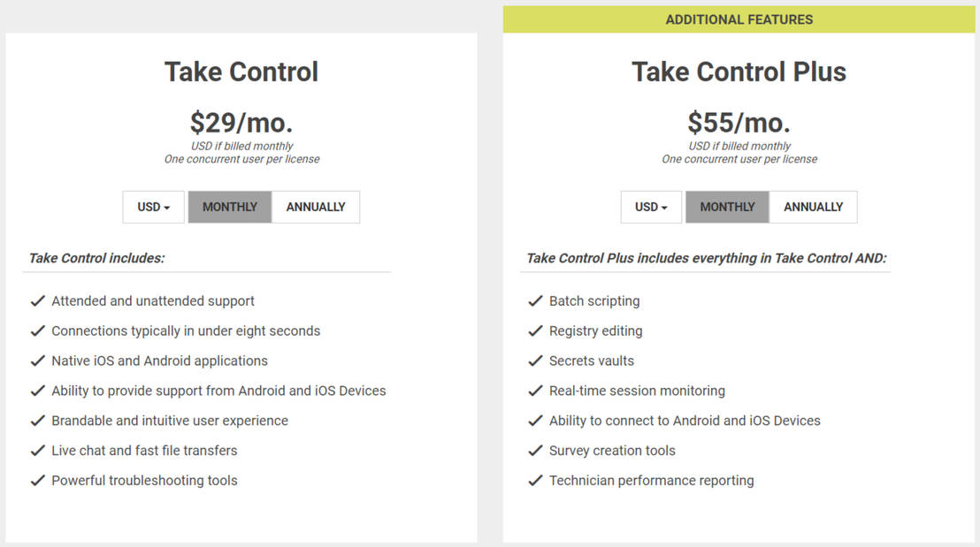Open the USD currency dropdown under Take Control
The image size is (980, 547).
coord(153,206)
